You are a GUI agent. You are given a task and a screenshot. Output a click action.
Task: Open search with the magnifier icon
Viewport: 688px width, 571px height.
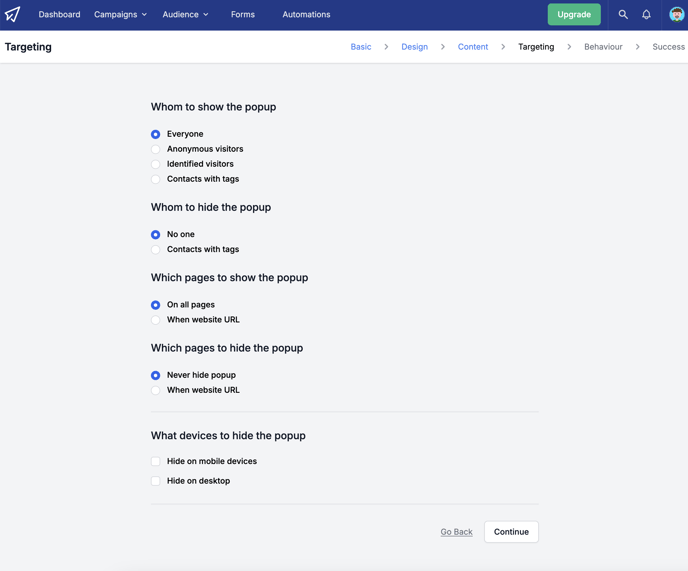tap(623, 14)
